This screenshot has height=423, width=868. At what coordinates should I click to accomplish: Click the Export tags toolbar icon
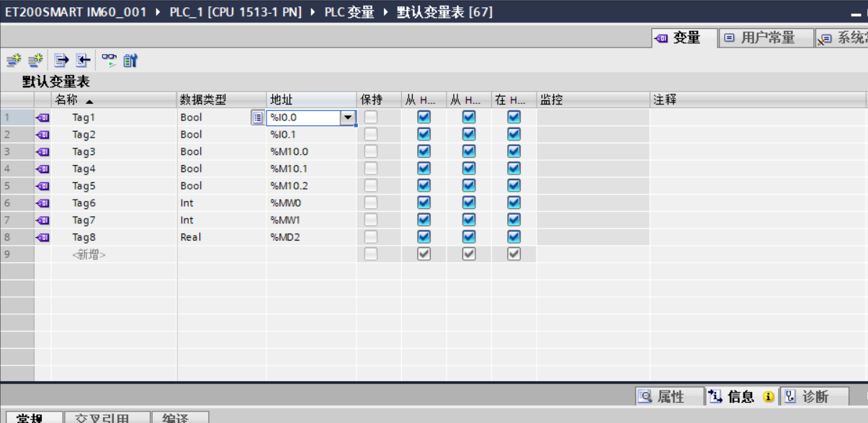tap(62, 61)
